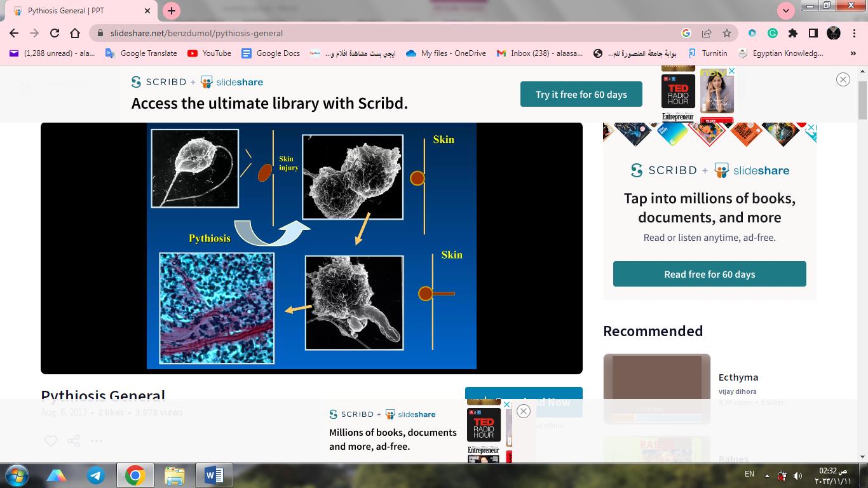Open the Telegram taskbar app

pyautogui.click(x=96, y=475)
